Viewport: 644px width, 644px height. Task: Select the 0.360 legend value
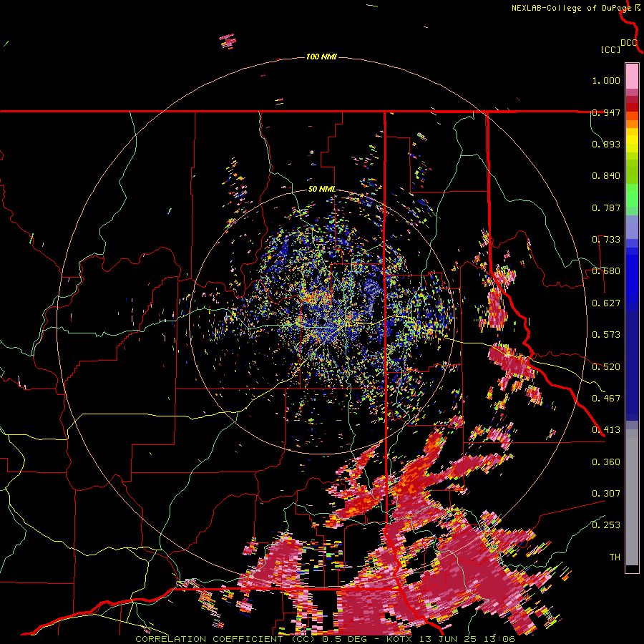coord(606,462)
